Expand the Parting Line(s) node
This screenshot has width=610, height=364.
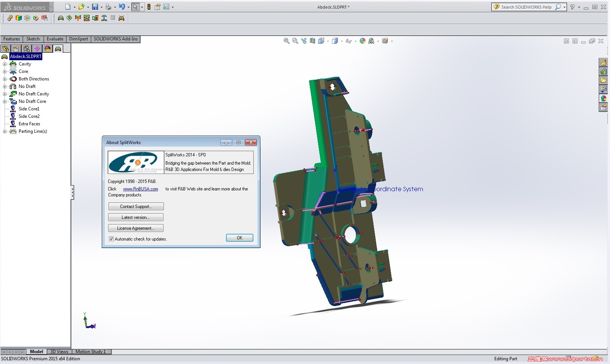pos(5,131)
